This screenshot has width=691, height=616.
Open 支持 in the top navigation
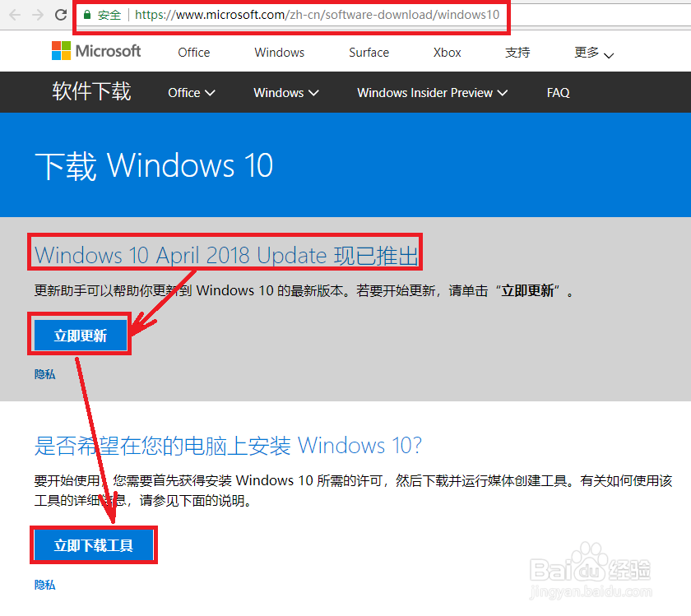[517, 53]
